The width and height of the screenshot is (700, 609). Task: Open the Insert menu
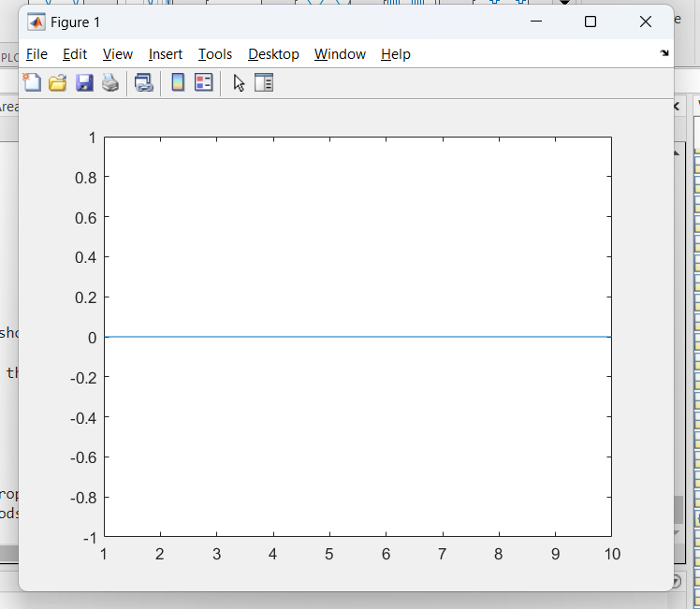point(166,54)
